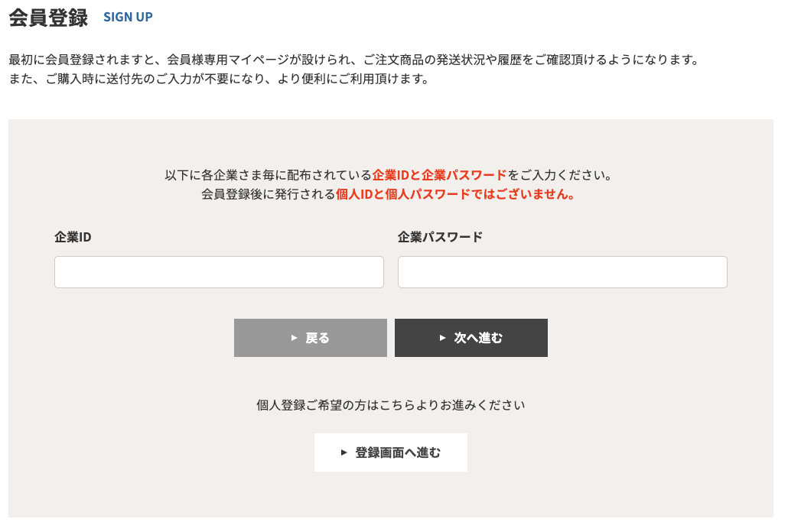
Task: Open the 登録画面へ進む registration button
Action: click(x=391, y=453)
